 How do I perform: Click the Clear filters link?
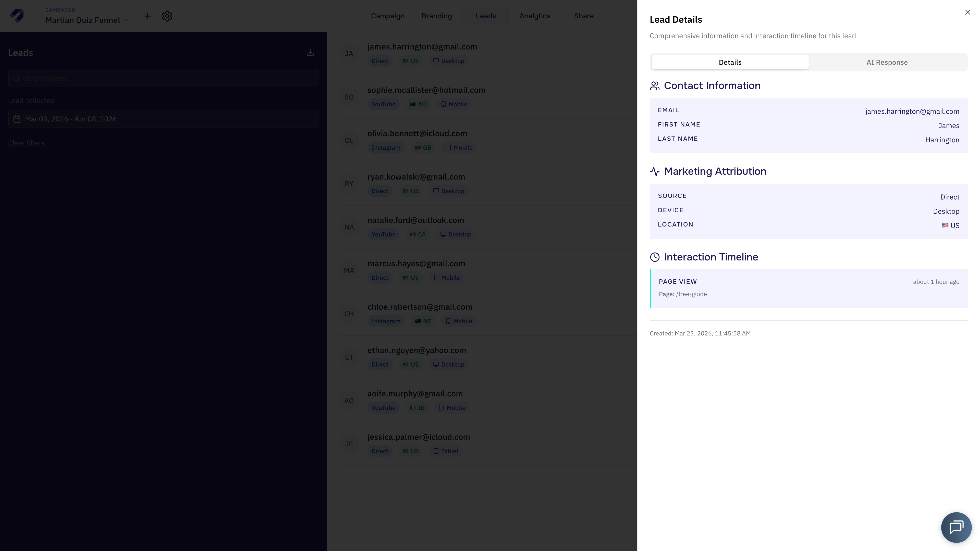click(x=27, y=143)
